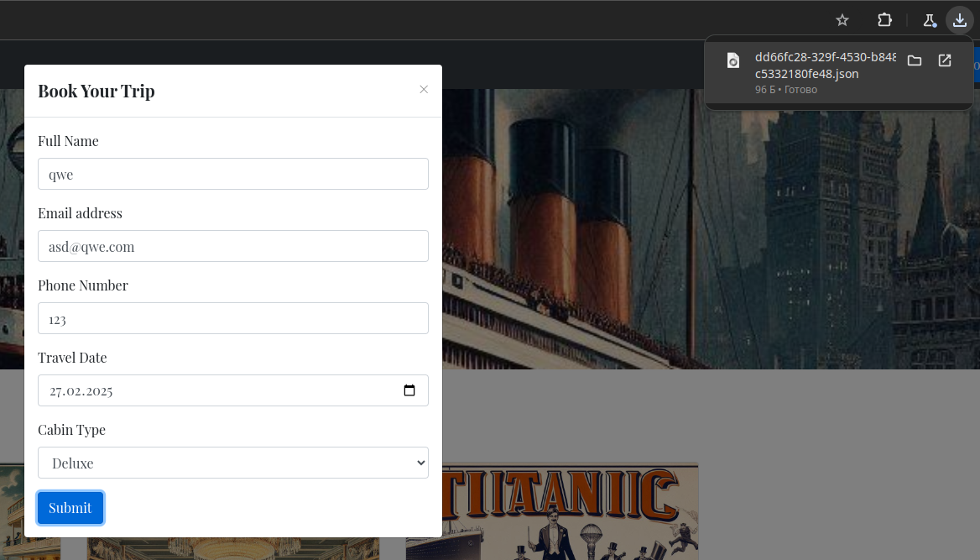
Task: Click the 'Phone Number' label
Action: pos(83,286)
